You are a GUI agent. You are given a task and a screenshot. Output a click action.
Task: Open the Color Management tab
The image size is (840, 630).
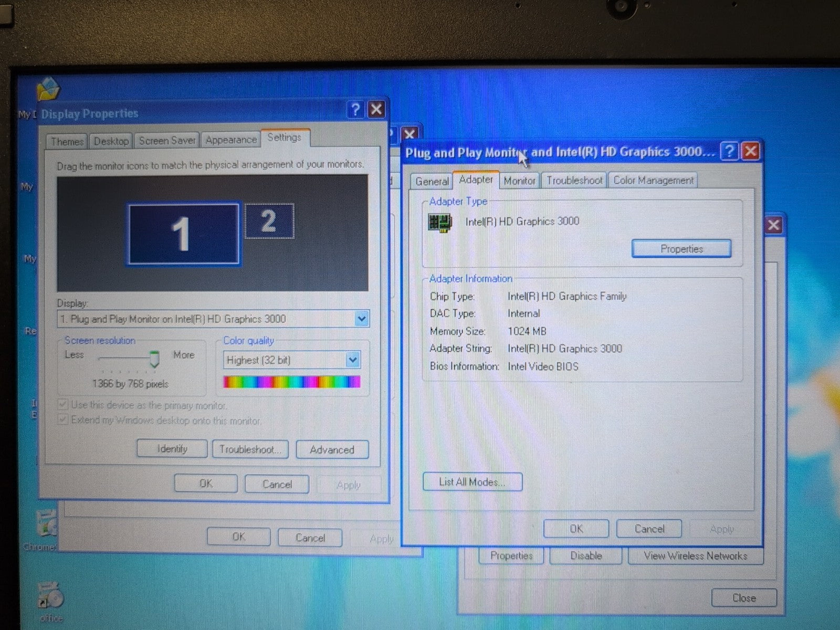[653, 180]
